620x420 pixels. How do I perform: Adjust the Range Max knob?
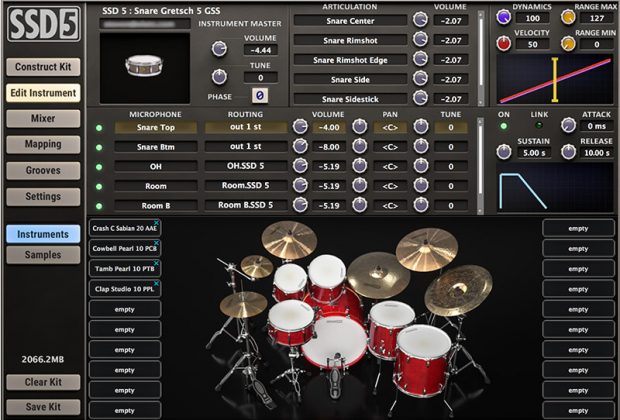[568, 18]
